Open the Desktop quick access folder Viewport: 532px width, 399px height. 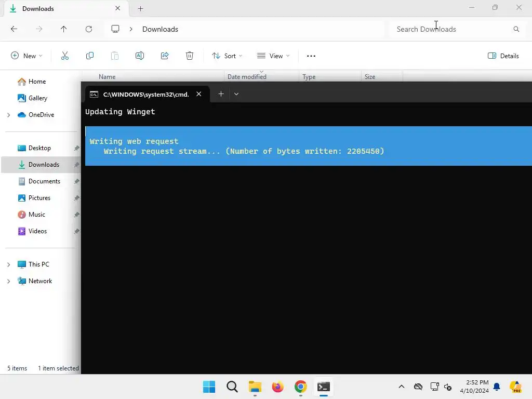click(39, 148)
